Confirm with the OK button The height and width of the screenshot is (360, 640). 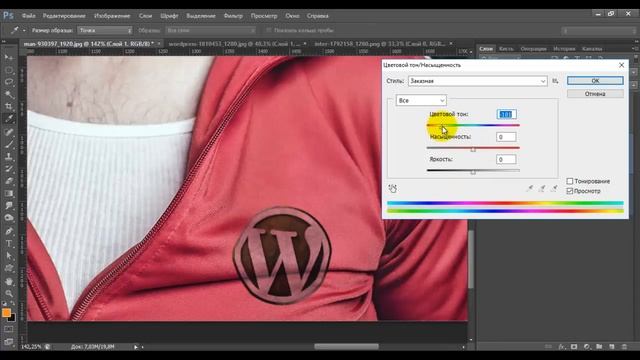[595, 81]
